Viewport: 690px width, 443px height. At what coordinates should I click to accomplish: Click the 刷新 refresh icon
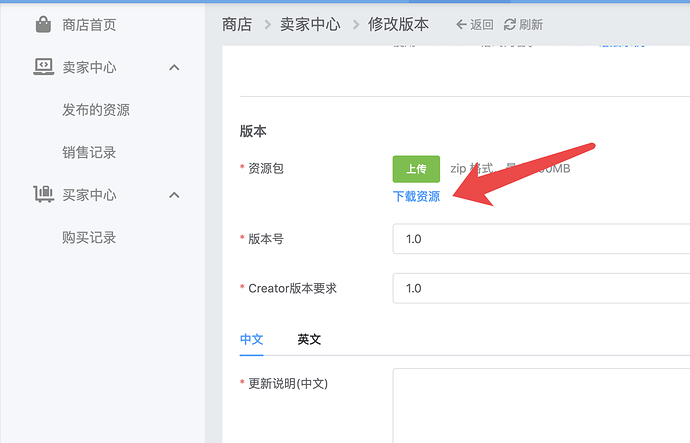510,25
